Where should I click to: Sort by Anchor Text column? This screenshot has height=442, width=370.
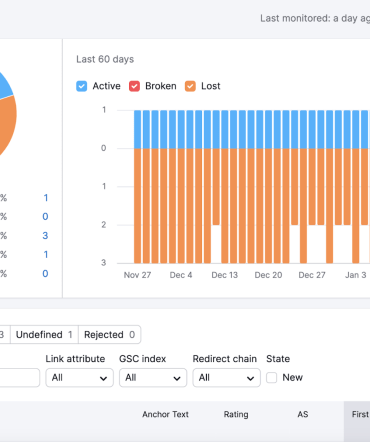coord(165,414)
